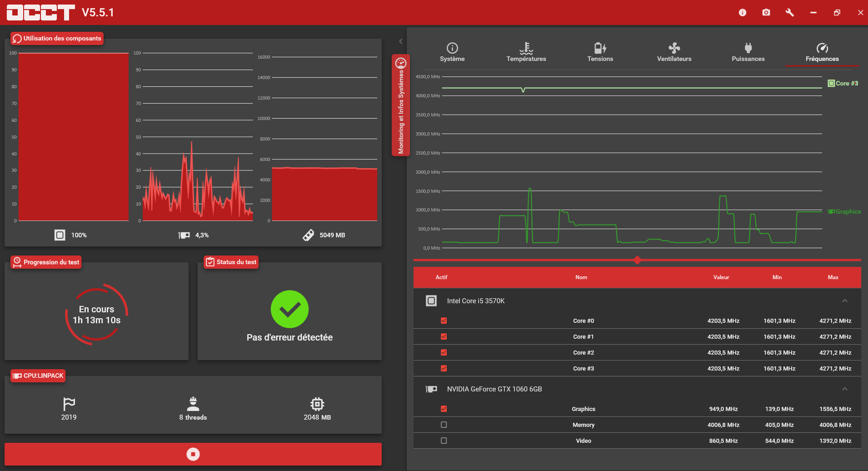Click the Core #3 legend icon on graph

[x=831, y=84]
